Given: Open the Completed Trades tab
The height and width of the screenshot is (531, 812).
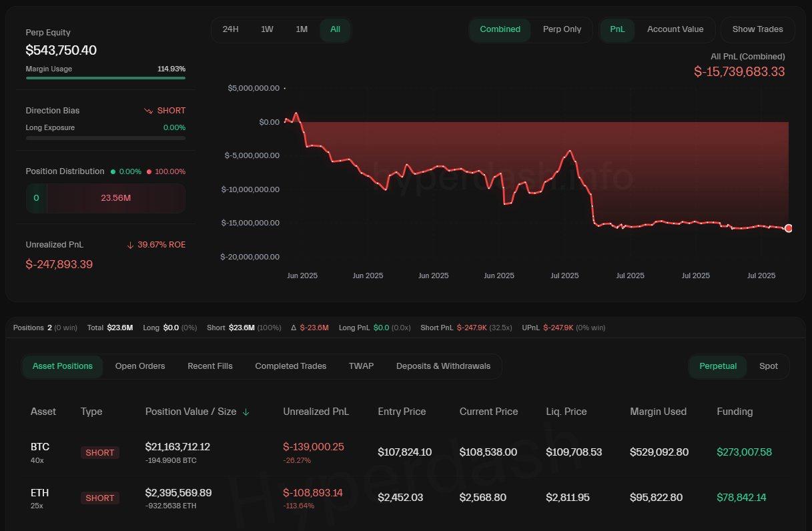Looking at the screenshot, I should [x=291, y=366].
